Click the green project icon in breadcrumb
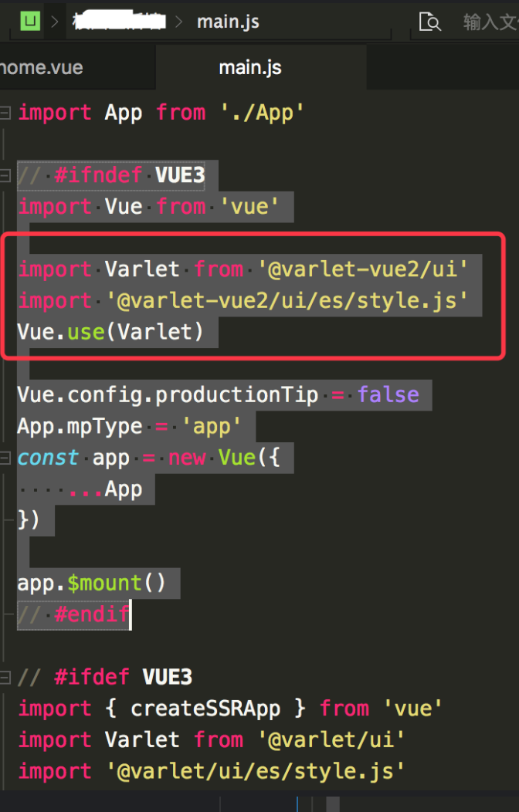Screen dimensions: 519x812 tap(30, 22)
